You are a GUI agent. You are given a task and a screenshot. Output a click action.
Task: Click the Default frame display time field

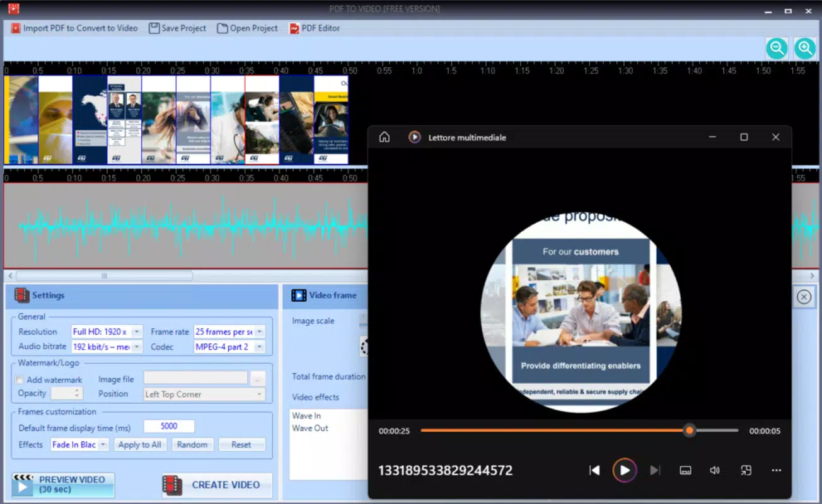coord(169,426)
